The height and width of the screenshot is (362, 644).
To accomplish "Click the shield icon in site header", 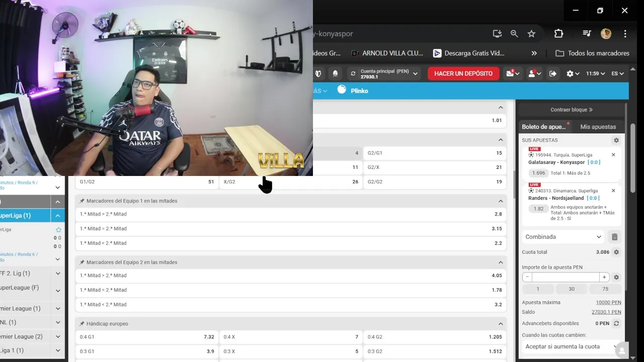I will click(x=318, y=73).
